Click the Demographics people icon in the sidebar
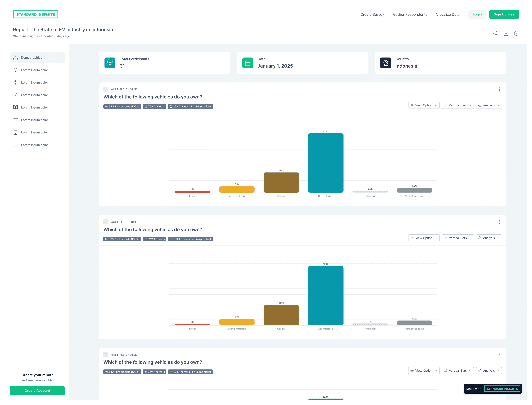The width and height of the screenshot is (532, 405). [15, 58]
